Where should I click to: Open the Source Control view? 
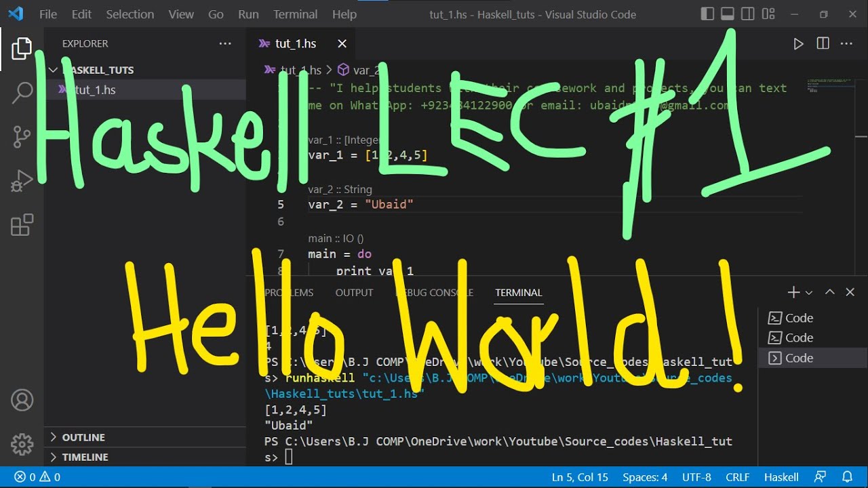tap(22, 137)
